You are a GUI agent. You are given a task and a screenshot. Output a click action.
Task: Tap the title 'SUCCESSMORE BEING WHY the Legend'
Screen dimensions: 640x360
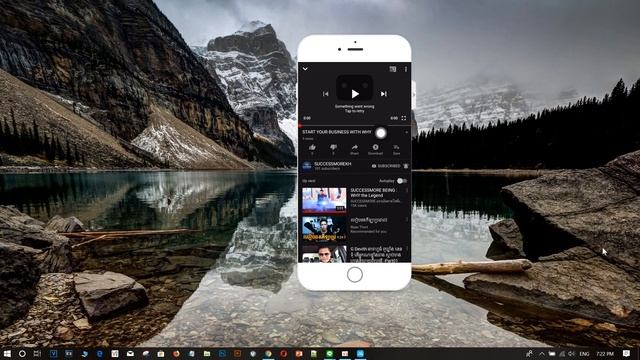(373, 193)
